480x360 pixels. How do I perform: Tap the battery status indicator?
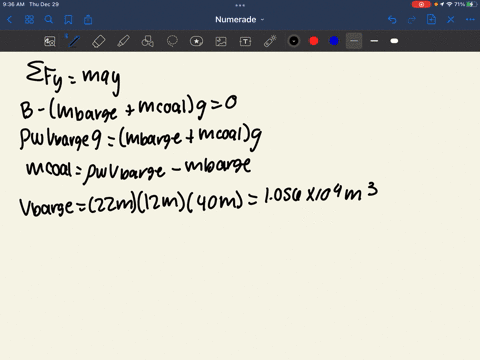pyautogui.click(x=471, y=4)
